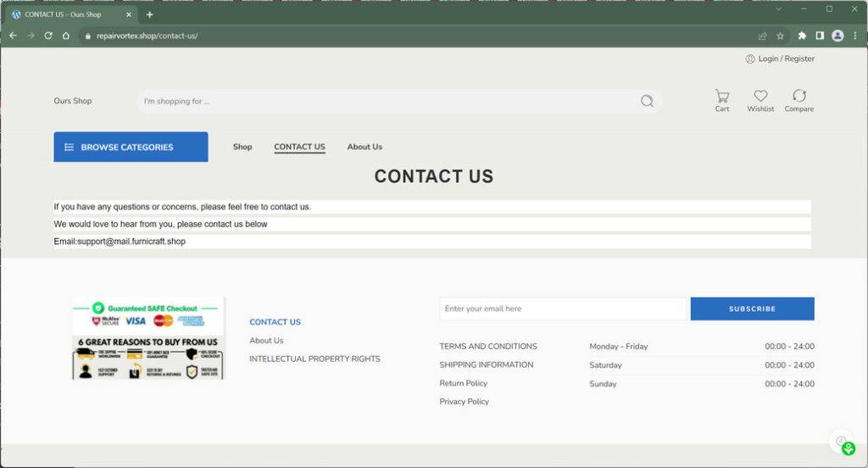
Task: Go to browser home icon
Action: coord(66,36)
